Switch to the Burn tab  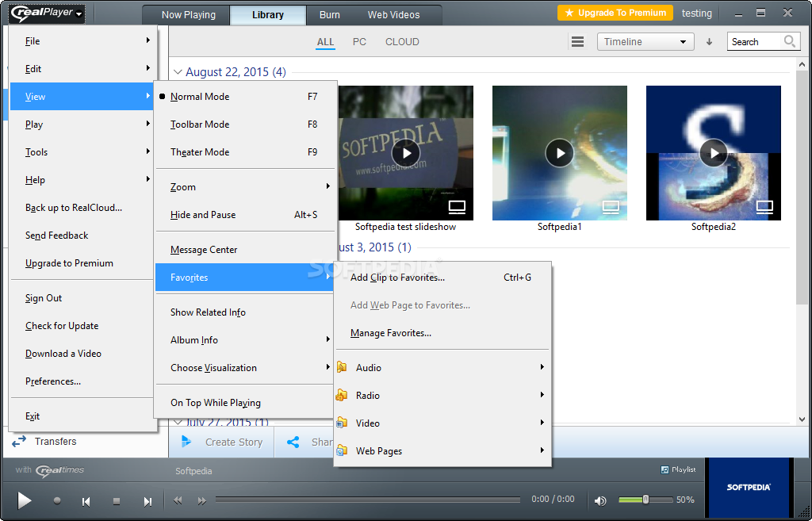330,15
